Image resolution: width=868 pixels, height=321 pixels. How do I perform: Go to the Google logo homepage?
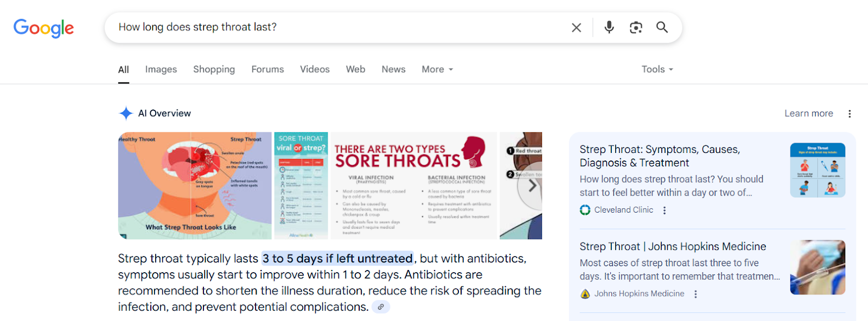[43, 28]
